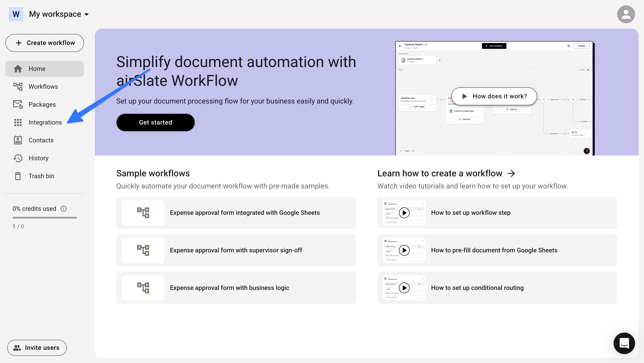Open the chat support widget
Screen dimensions: 644x363
click(x=624, y=343)
